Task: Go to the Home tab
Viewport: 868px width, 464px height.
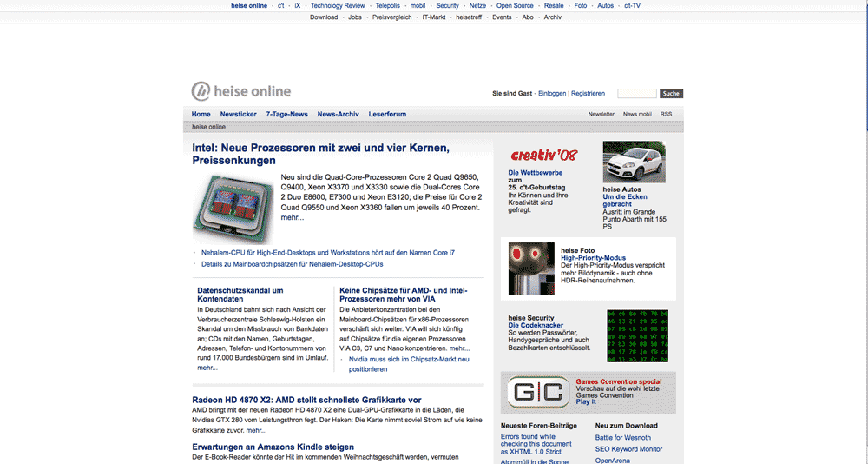Action: [201, 114]
